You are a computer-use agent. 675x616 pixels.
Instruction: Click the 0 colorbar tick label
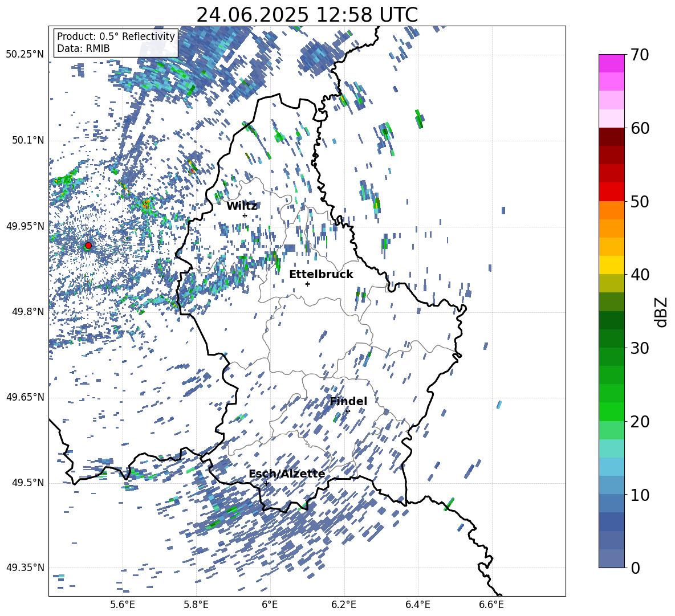point(635,568)
